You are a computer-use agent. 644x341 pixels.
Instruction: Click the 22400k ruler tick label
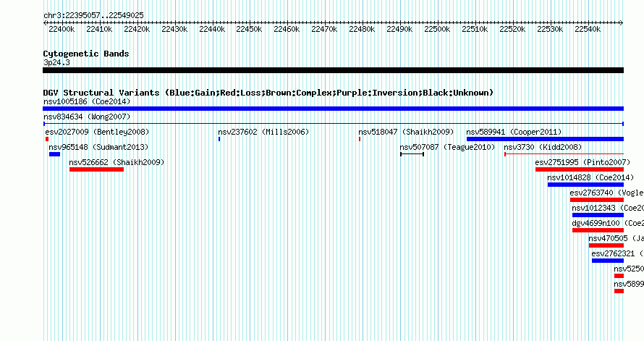(62, 29)
